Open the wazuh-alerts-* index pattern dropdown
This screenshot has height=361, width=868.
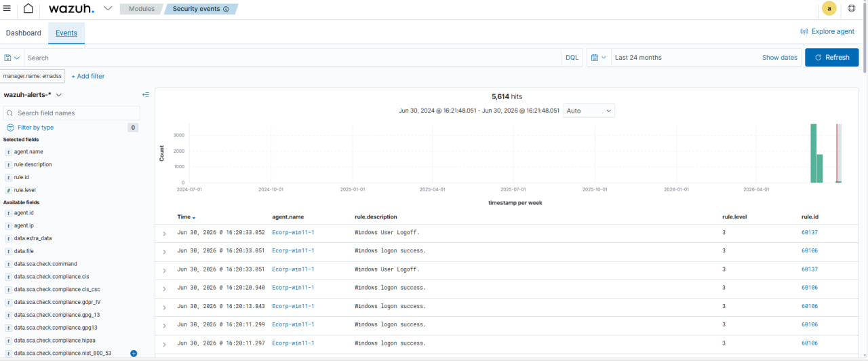pos(33,95)
